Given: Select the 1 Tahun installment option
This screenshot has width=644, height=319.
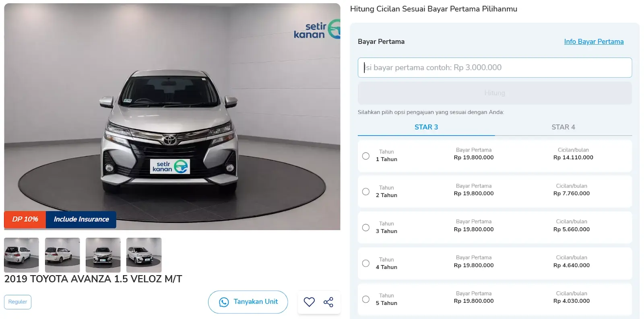Looking at the screenshot, I should [x=366, y=156].
